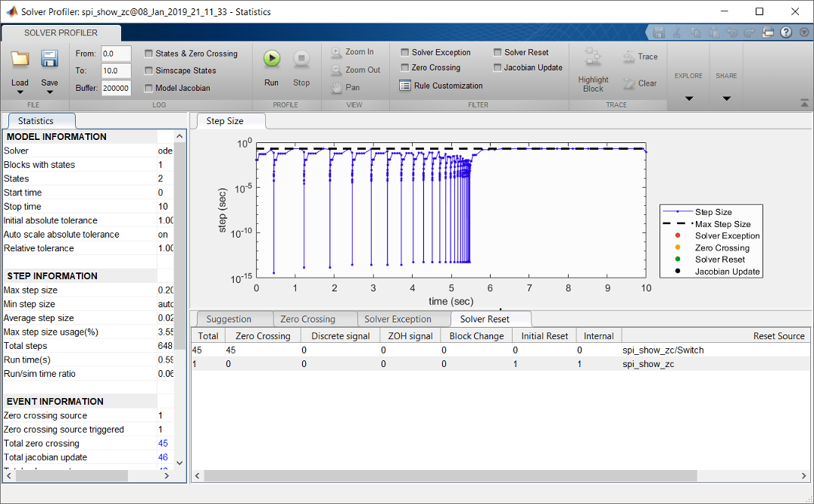The height and width of the screenshot is (504, 814).
Task: Open the help question mark icon
Action: pyautogui.click(x=786, y=33)
